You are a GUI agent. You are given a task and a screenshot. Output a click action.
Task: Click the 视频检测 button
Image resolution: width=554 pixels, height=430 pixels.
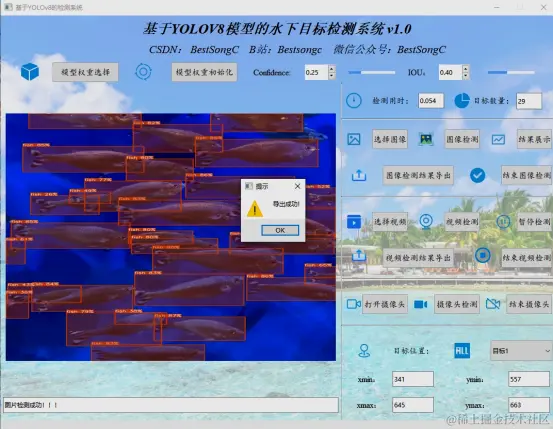(x=462, y=222)
